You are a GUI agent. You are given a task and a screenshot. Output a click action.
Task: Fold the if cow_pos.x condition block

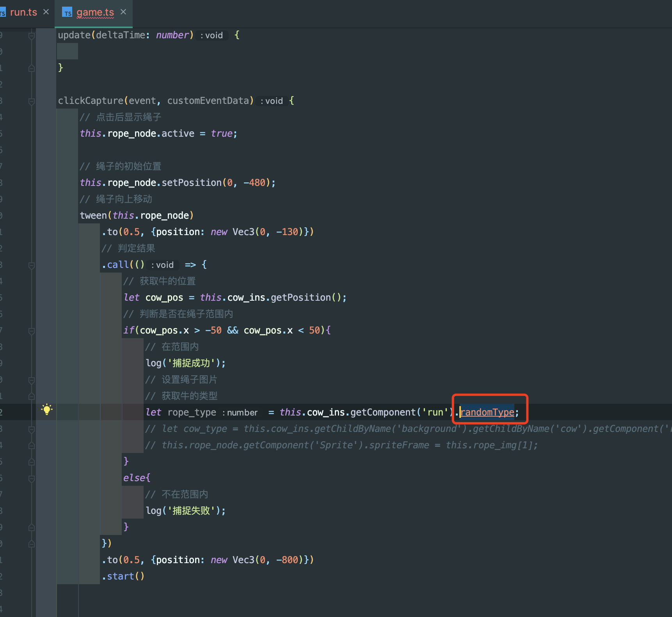[x=32, y=331]
